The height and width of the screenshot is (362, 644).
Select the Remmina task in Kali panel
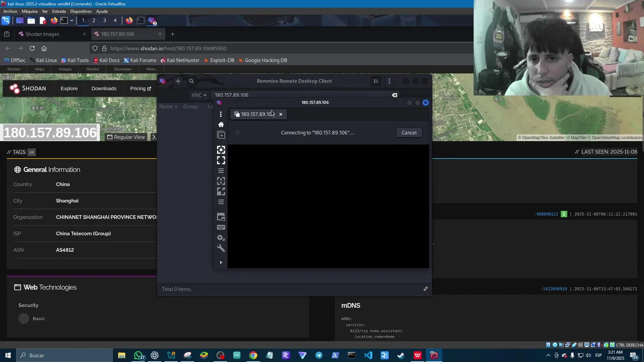coord(151,21)
